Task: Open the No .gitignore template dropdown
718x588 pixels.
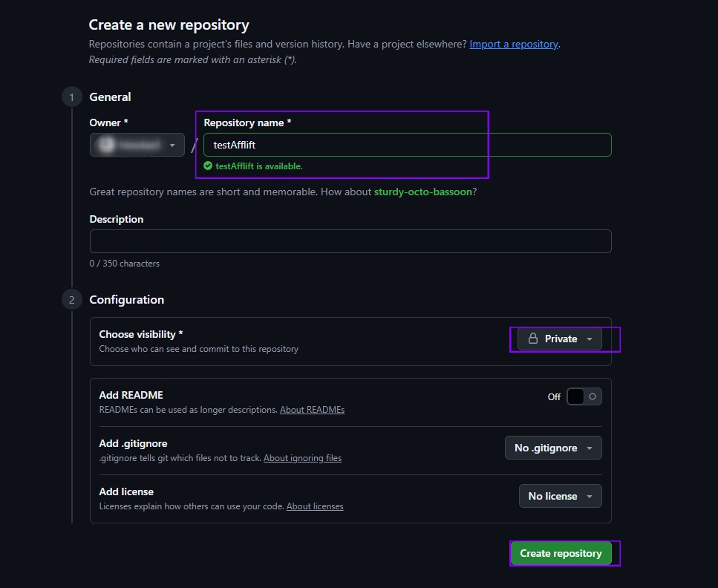Action: tap(553, 448)
